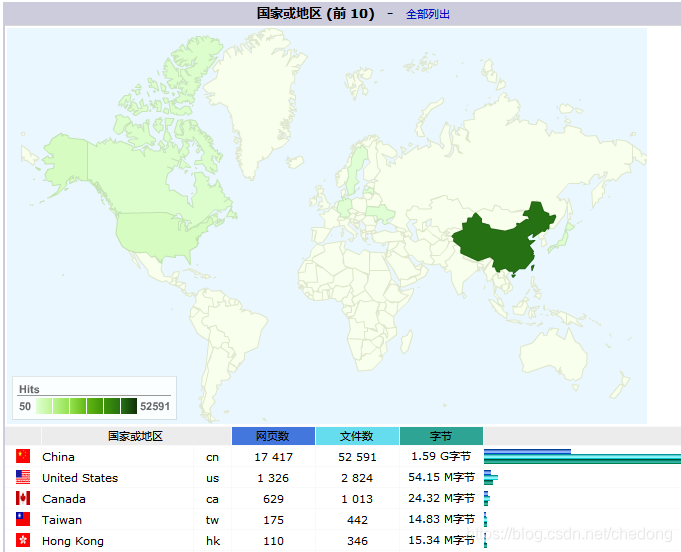
Task: Click the Hong Kong country name
Action: pos(73,541)
